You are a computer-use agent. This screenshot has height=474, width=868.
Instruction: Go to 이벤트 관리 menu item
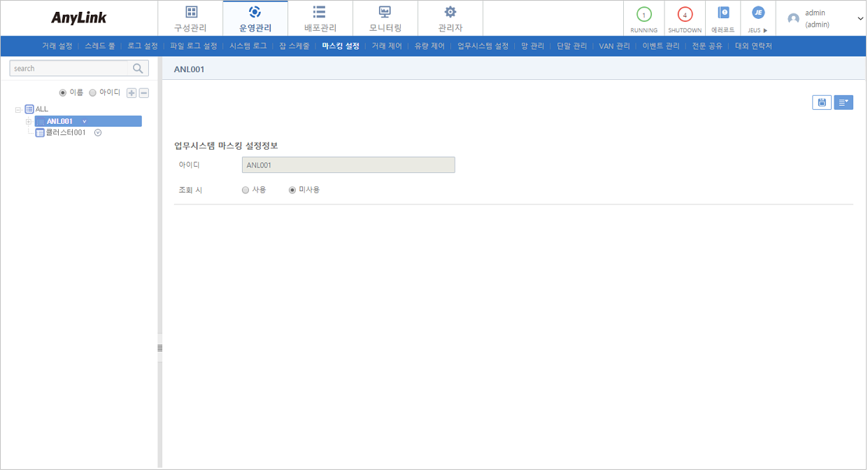(x=661, y=46)
